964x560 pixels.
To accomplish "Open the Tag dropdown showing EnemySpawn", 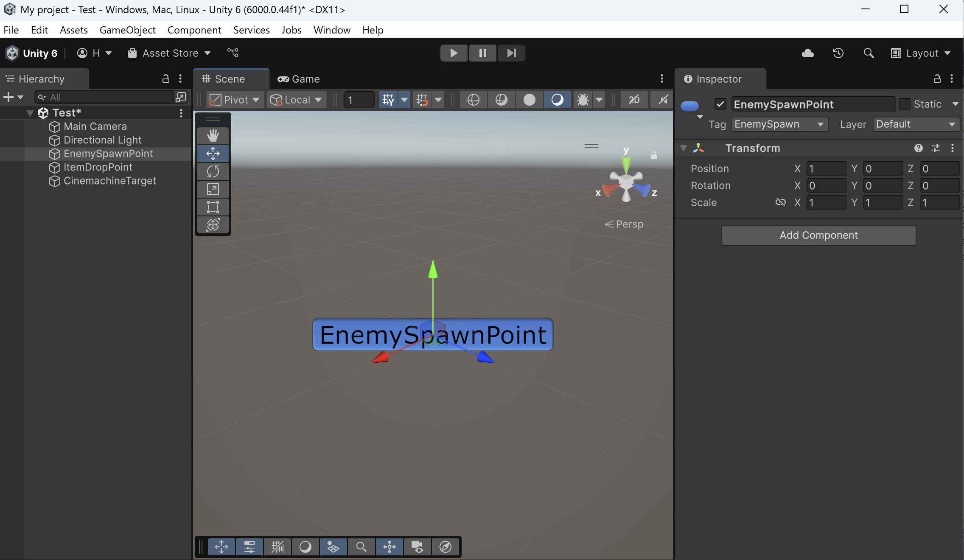I will pyautogui.click(x=779, y=124).
